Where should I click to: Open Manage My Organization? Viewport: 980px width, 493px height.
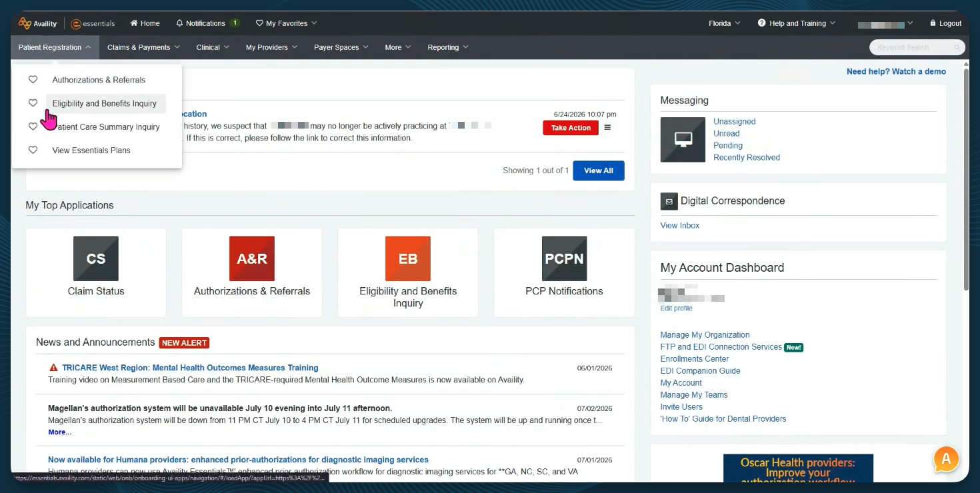[705, 335]
